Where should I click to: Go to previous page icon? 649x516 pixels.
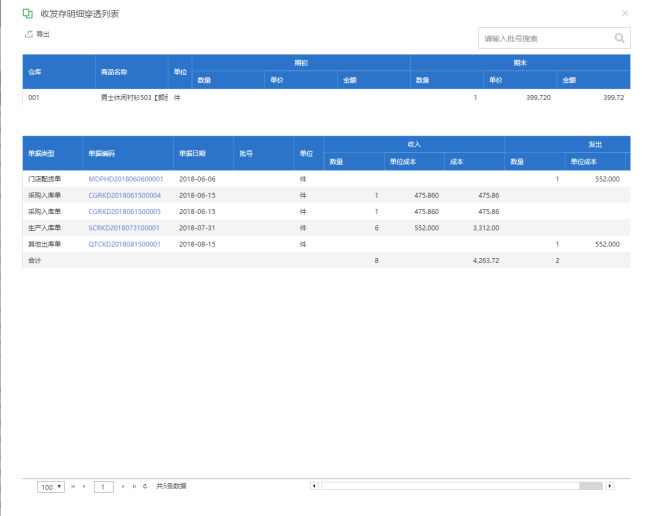tap(84, 487)
